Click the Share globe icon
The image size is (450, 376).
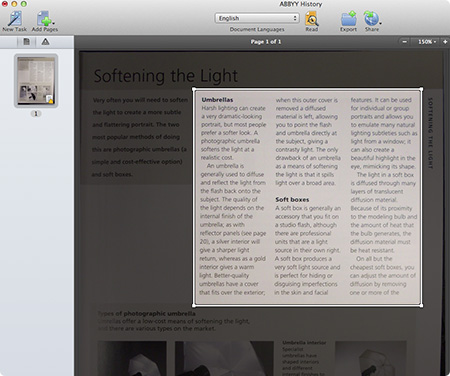pyautogui.click(x=371, y=19)
